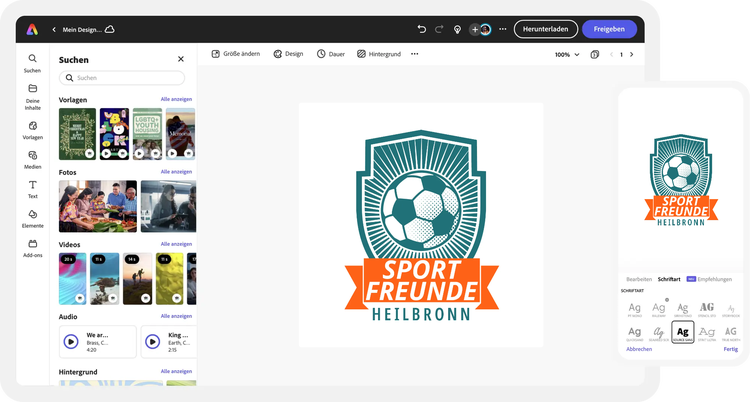This screenshot has width=750, height=402.
Task: Go back using arrow beside Mein Design
Action: tap(54, 30)
